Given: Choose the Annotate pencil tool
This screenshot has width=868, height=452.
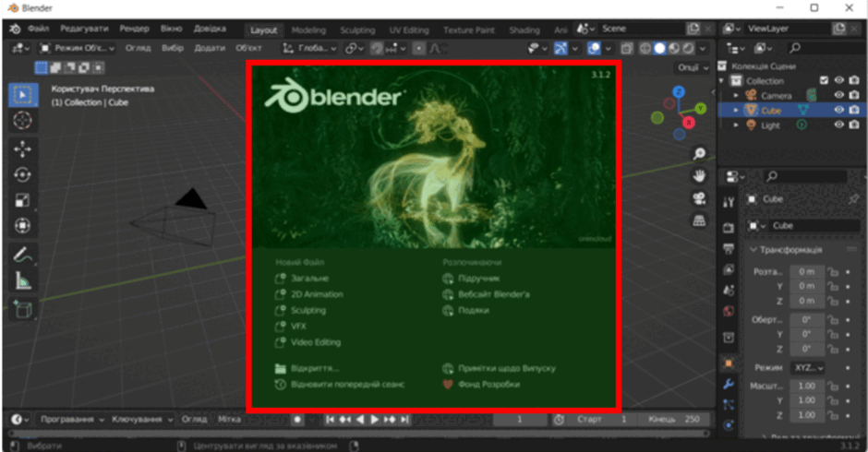Looking at the screenshot, I should click(x=23, y=255).
